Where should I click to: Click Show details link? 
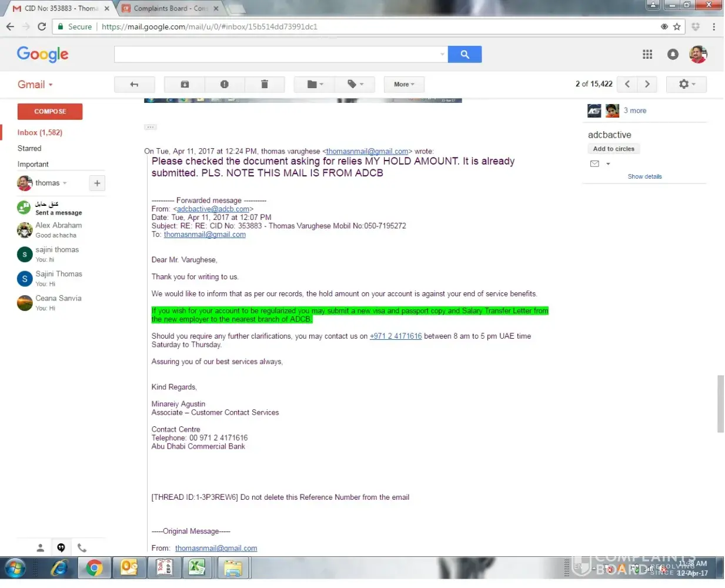[644, 176]
